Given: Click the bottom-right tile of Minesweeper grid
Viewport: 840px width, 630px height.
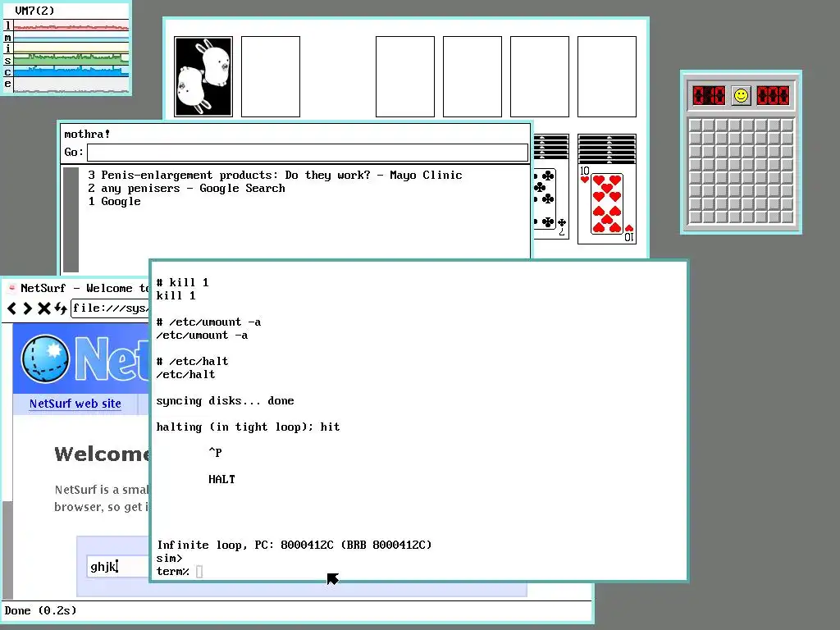Looking at the screenshot, I should click(787, 217).
